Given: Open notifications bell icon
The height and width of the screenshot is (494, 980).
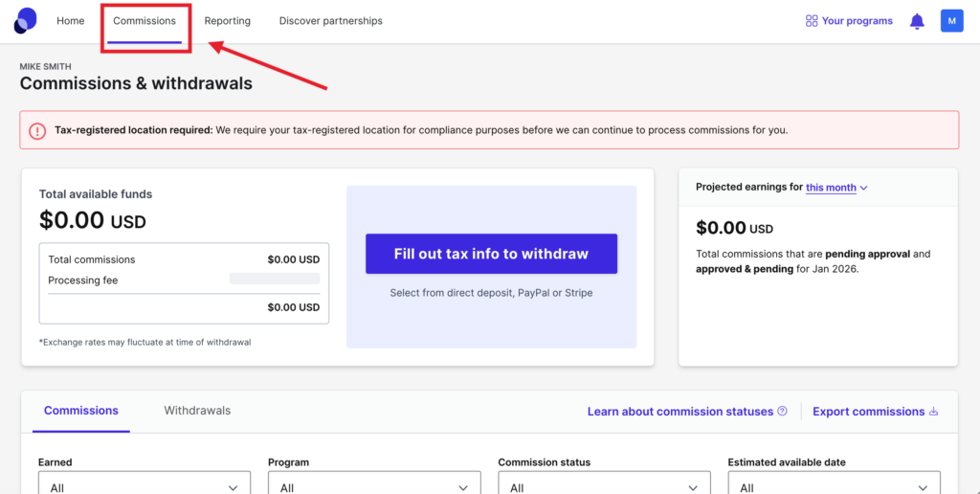Looking at the screenshot, I should coord(917,21).
